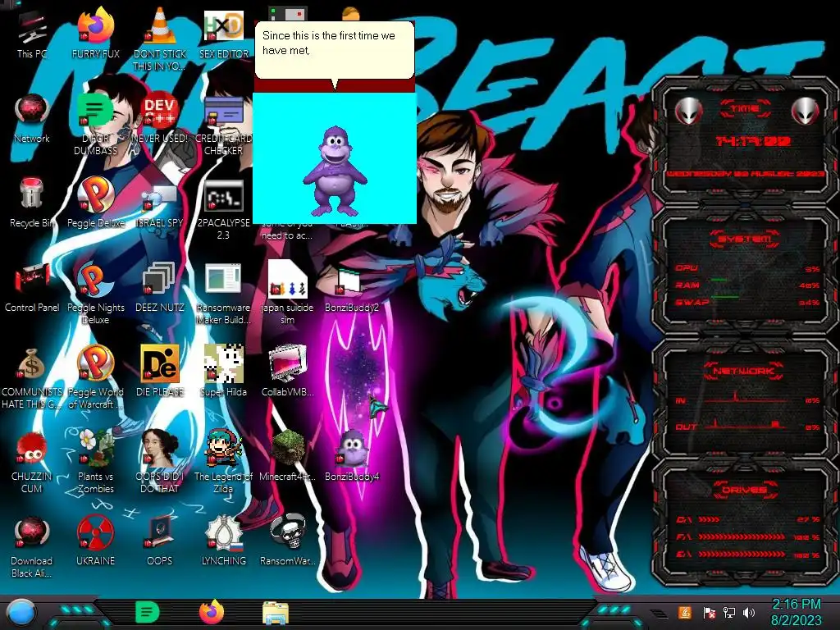Click the DRIVES widget header
The width and height of the screenshot is (840, 630).
(745, 489)
